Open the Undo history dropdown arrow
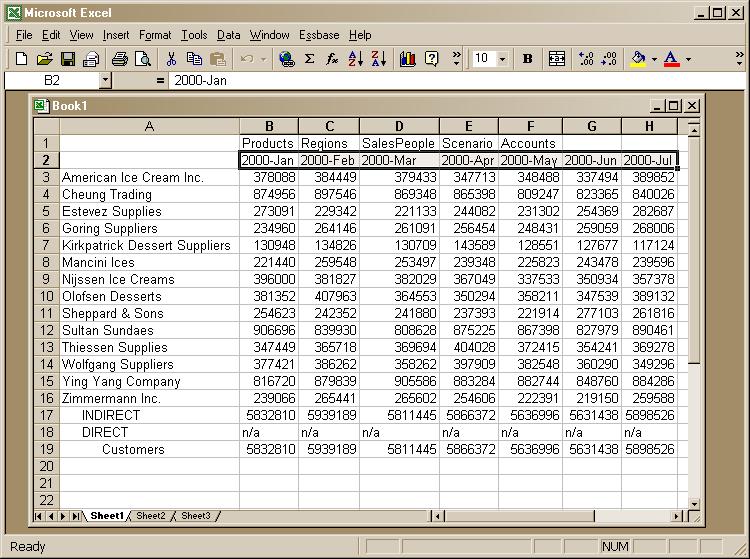750x559 pixels. point(263,59)
